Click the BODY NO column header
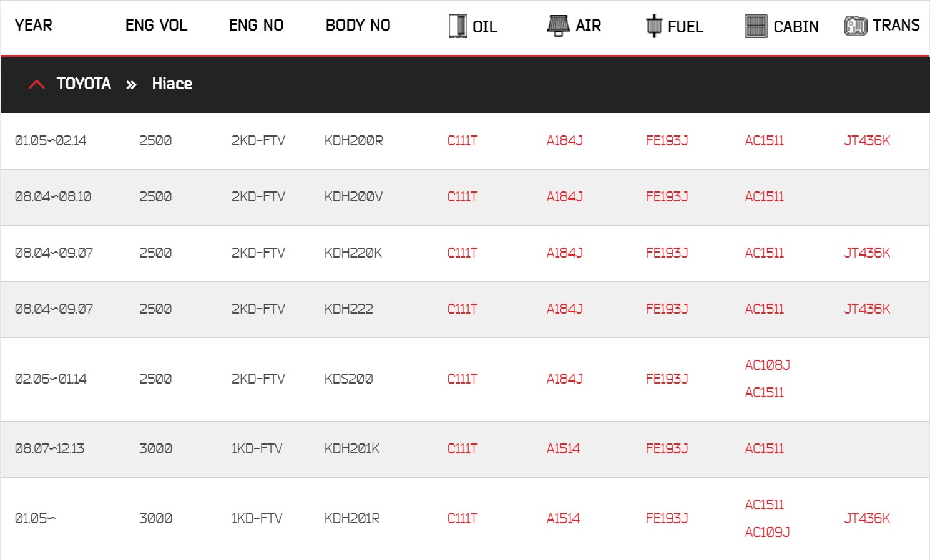This screenshot has height=560, width=930. click(358, 26)
